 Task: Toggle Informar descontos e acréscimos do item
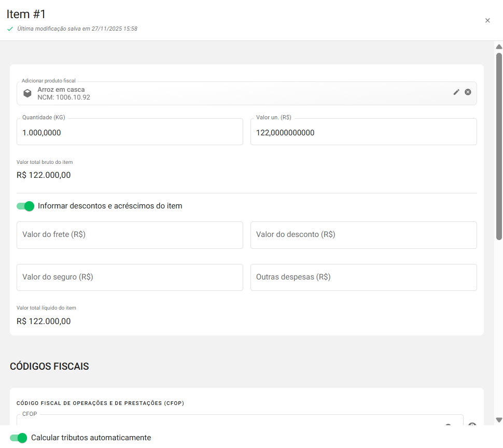pos(25,206)
